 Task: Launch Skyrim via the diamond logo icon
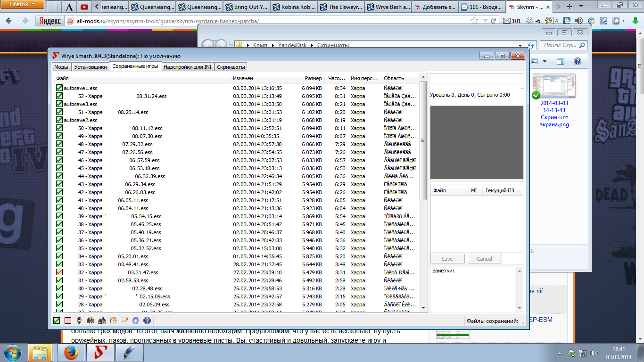pyautogui.click(x=79, y=321)
